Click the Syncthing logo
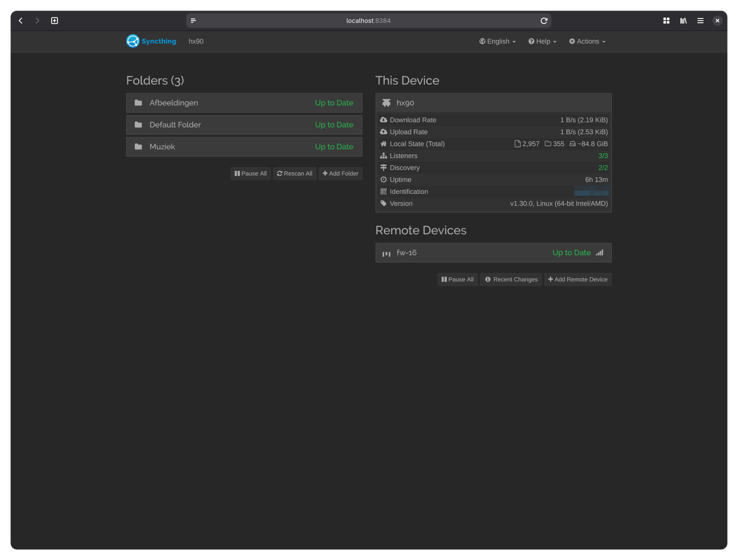 [151, 41]
